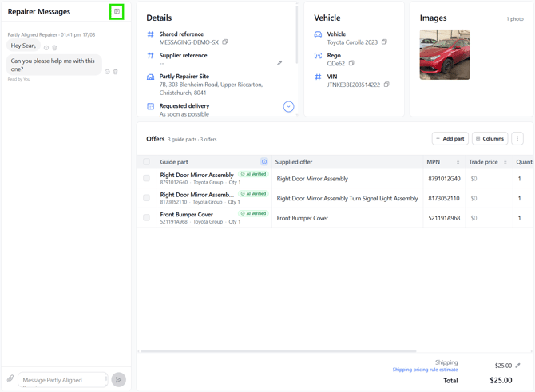
Task: Select MPN cell 8791012G40
Action: coord(444,179)
